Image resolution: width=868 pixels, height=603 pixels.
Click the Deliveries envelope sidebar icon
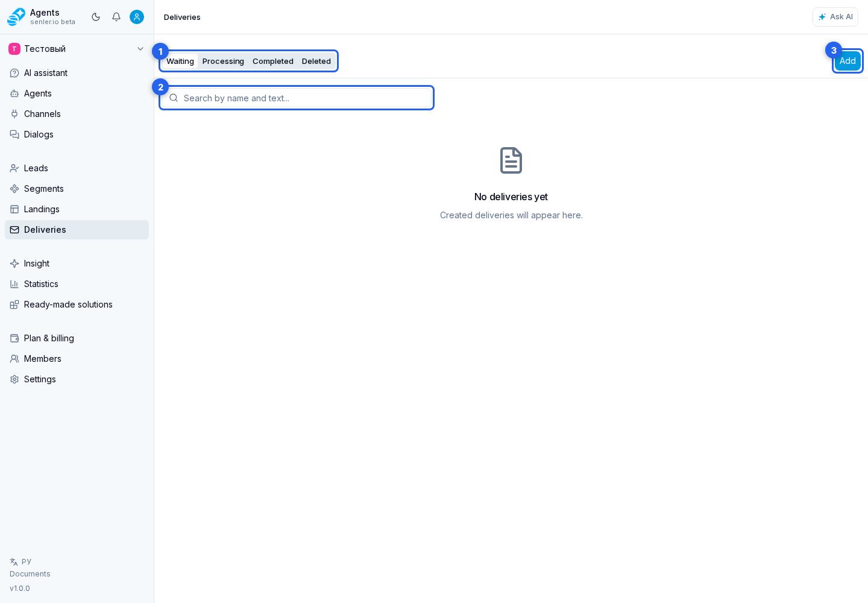pyautogui.click(x=14, y=230)
